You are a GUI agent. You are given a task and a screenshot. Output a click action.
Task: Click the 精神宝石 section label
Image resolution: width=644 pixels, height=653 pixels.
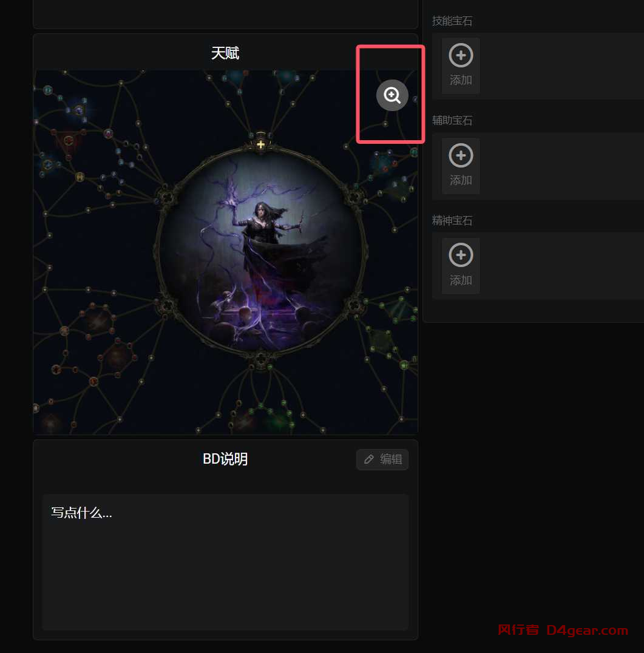click(x=452, y=221)
